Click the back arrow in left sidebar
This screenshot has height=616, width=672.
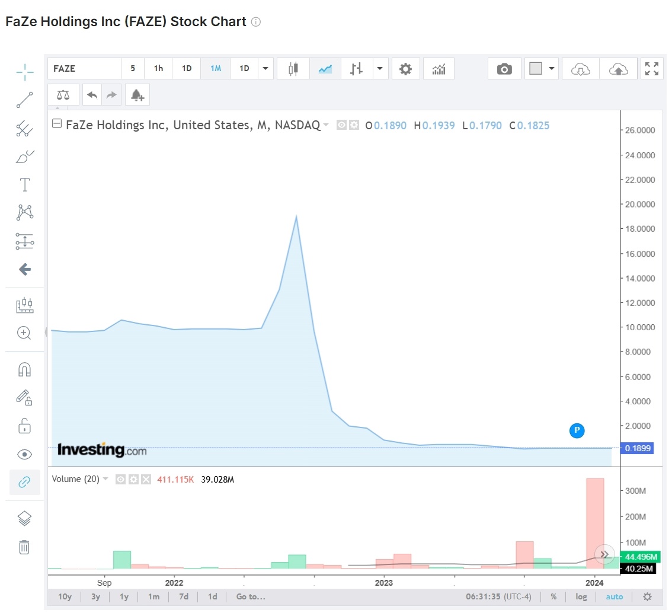25,269
